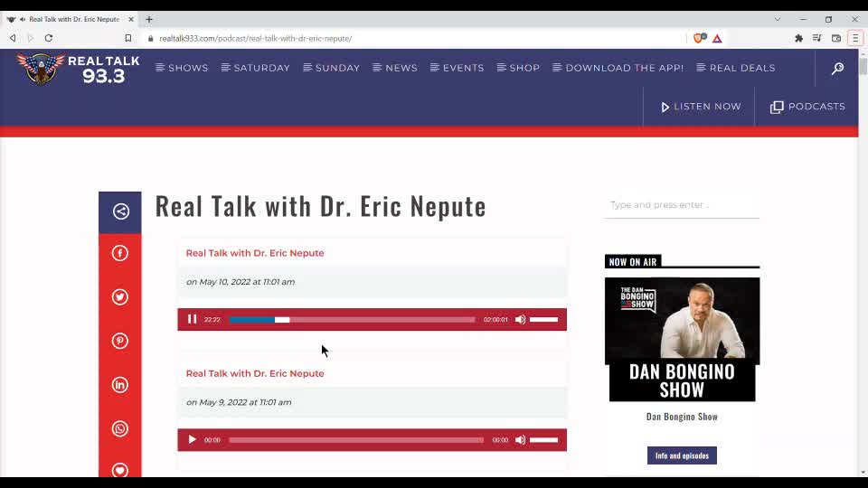This screenshot has width=868, height=488.
Task: Open the Shows menu
Action: click(182, 68)
